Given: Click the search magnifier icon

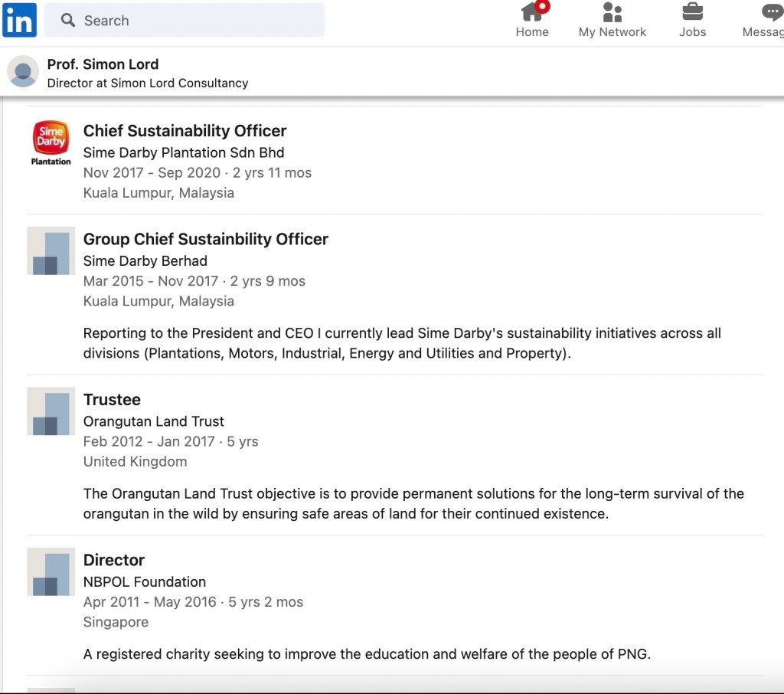Looking at the screenshot, I should pos(68,20).
